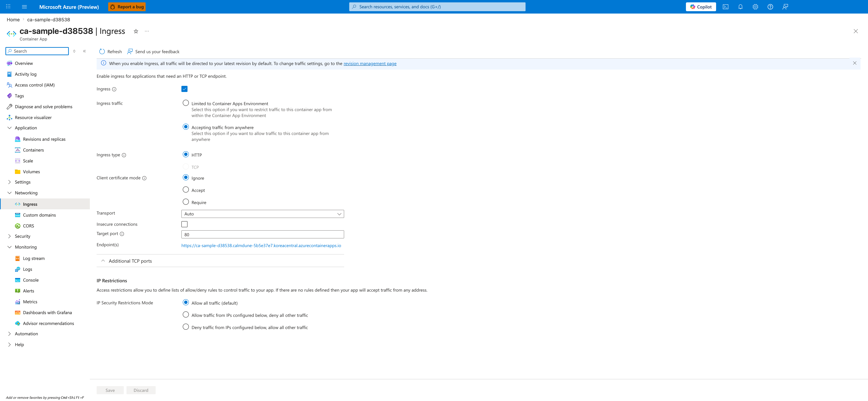Open the Copilot button
The image size is (868, 401).
pos(701,7)
